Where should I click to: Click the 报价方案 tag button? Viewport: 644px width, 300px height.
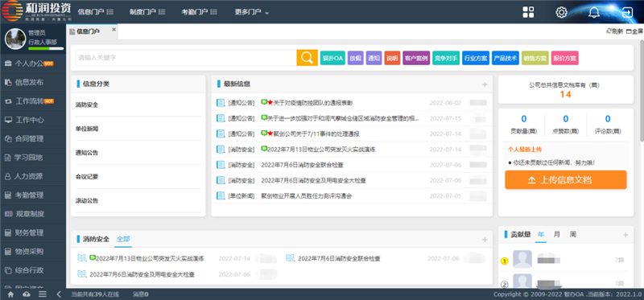pos(565,58)
